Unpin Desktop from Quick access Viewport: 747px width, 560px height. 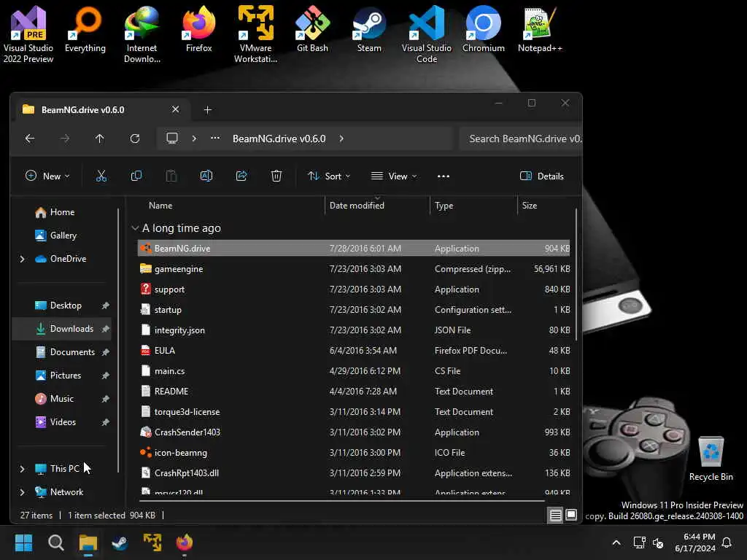pos(105,306)
